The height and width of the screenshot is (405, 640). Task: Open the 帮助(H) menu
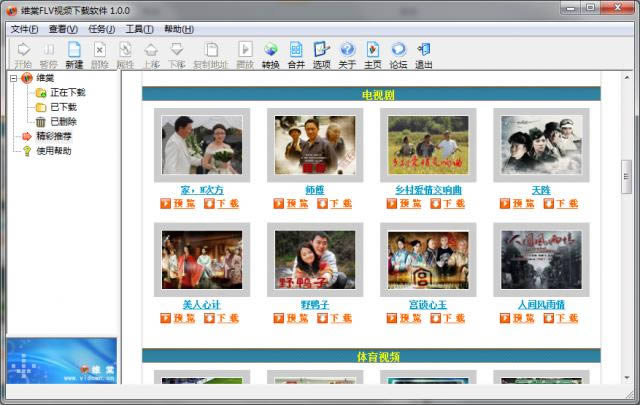click(179, 29)
